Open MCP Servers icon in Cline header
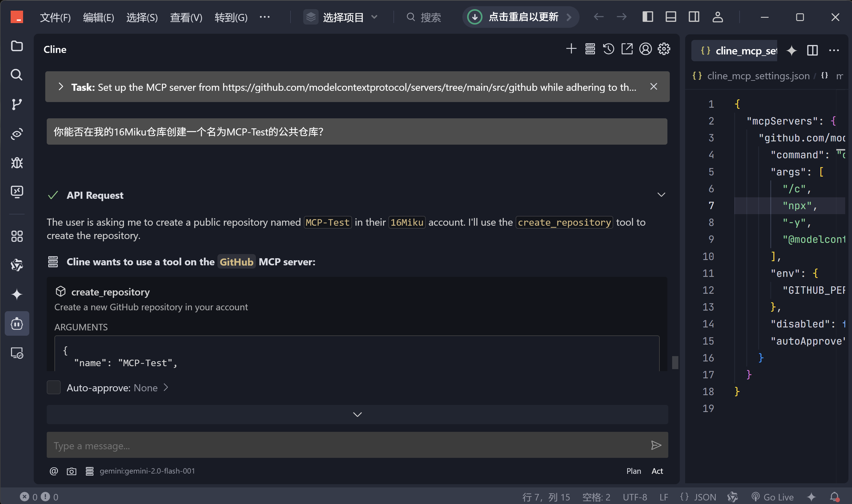The image size is (852, 504). (x=590, y=49)
